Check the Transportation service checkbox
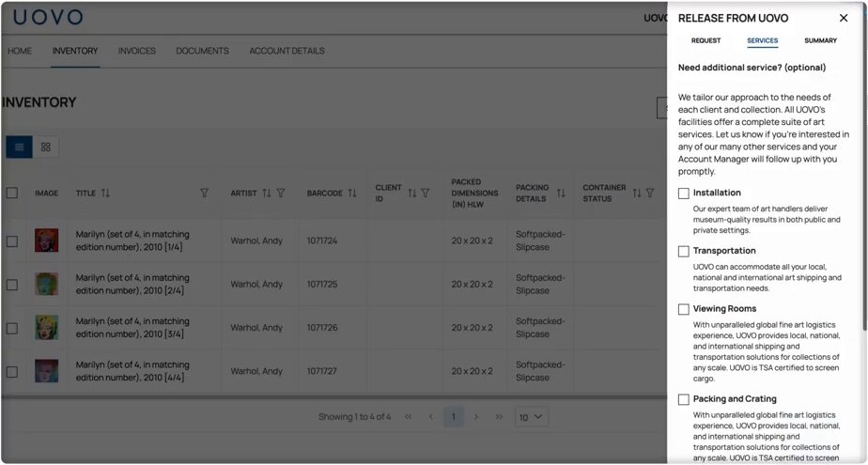This screenshot has height=465, width=868. [684, 252]
